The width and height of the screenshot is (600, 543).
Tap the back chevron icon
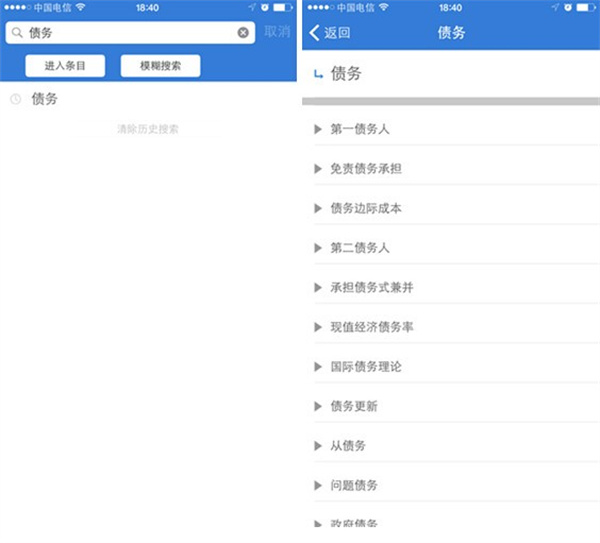315,33
